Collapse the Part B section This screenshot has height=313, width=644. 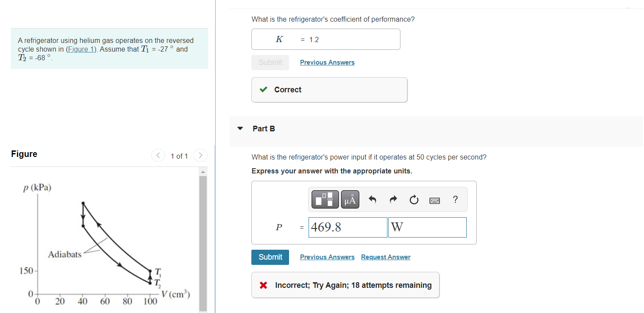(x=240, y=128)
